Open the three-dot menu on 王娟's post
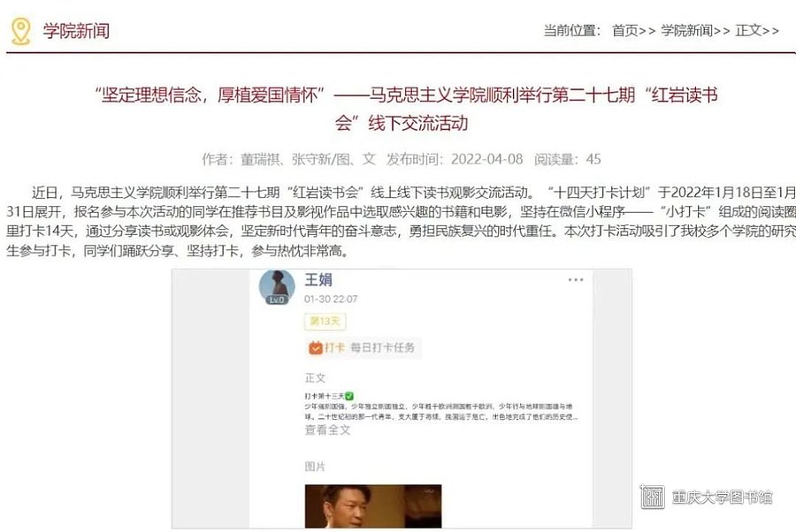 point(576,280)
